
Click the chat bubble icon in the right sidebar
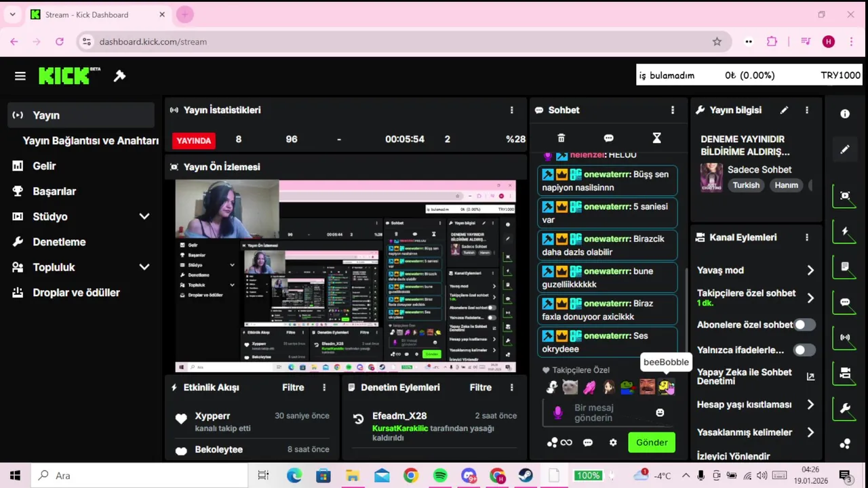[845, 302]
